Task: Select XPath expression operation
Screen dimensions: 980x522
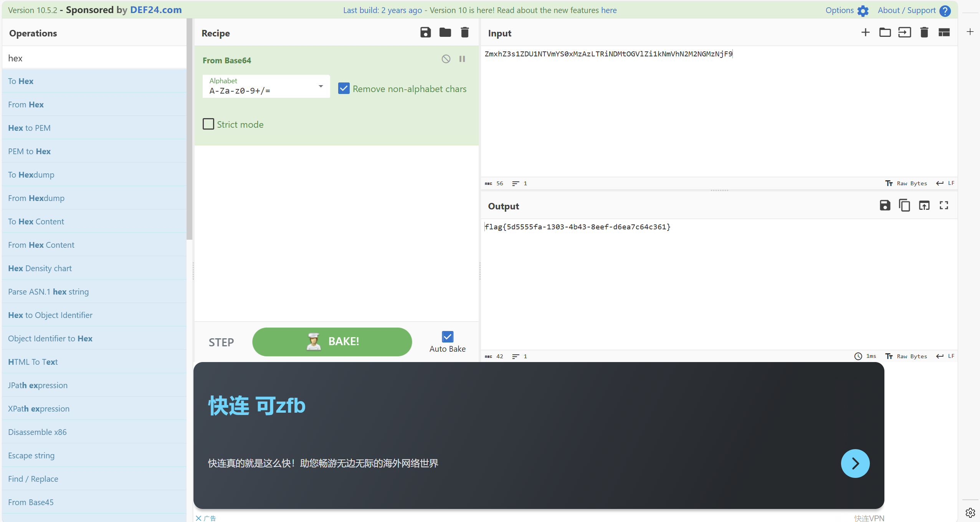Action: pyautogui.click(x=94, y=408)
